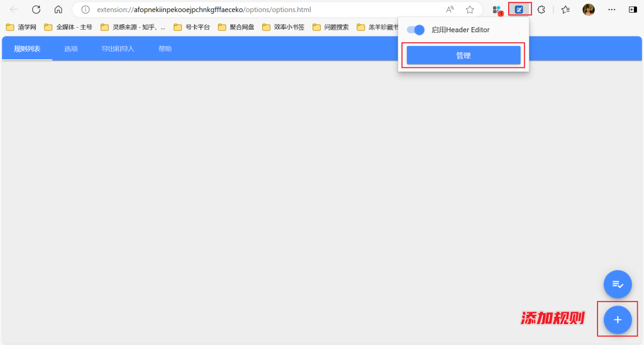Viewport: 644px width, 345px height.
Task: Open 效率小书签 bookmark folder
Action: coord(285,27)
